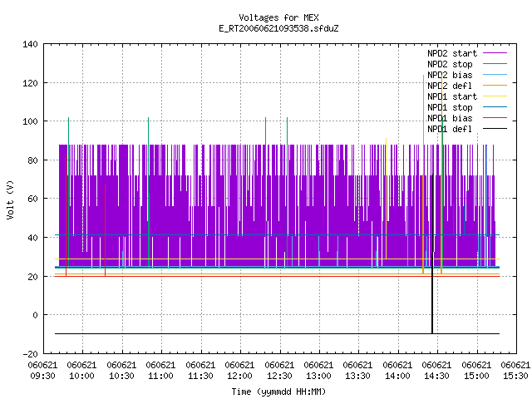Click the y-axis tick label 0
The image size is (532, 399).
click(35, 315)
